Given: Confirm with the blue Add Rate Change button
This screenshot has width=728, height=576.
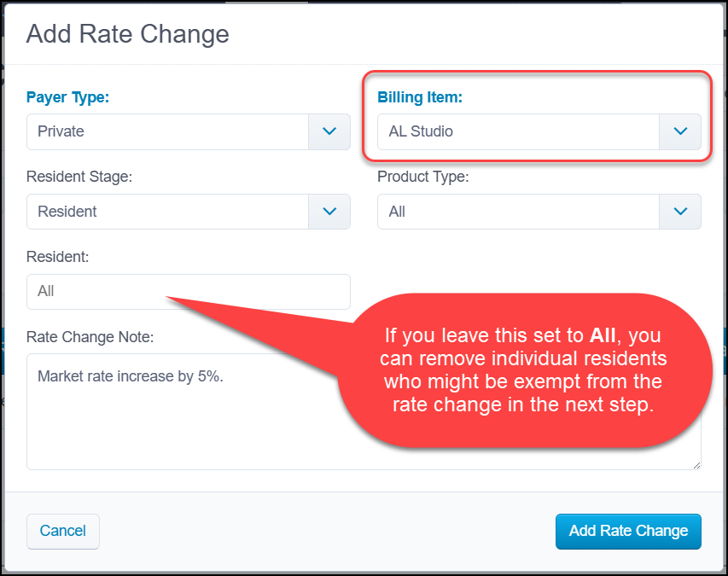Looking at the screenshot, I should coord(628,531).
